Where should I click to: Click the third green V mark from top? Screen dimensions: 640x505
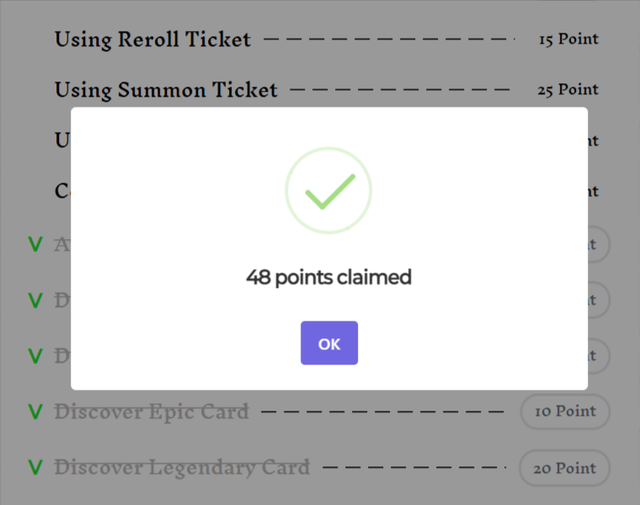pos(35,356)
